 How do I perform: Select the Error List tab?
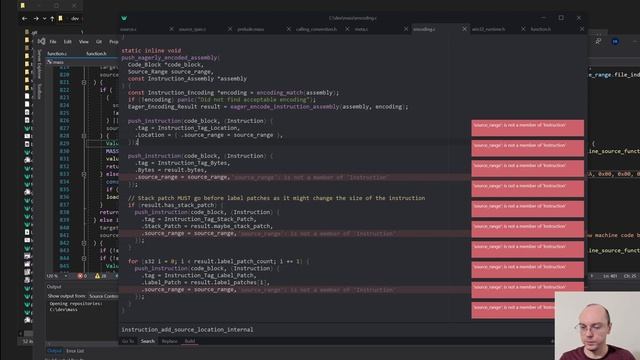coord(75,351)
